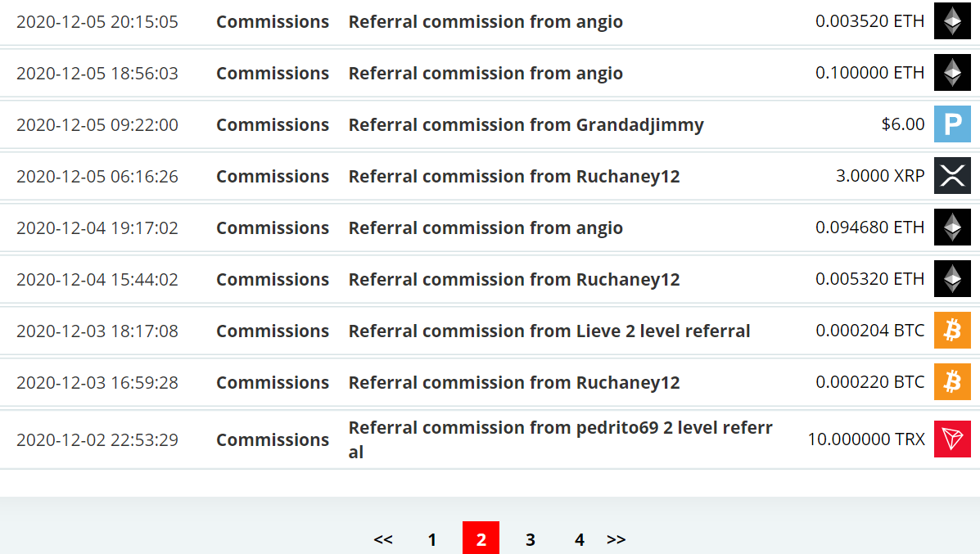The image size is (980, 554).
Task: Click the pedrito69 2 level referral description
Action: (x=561, y=439)
